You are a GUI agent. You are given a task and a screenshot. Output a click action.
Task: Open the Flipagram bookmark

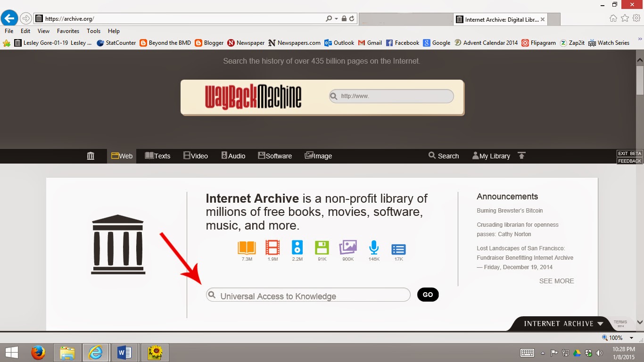coord(539,43)
